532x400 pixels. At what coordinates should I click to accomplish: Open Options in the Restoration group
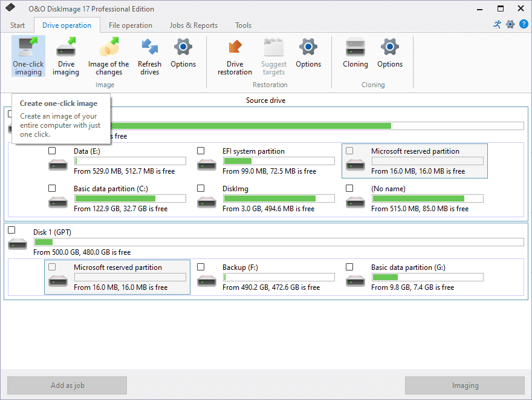pos(308,53)
